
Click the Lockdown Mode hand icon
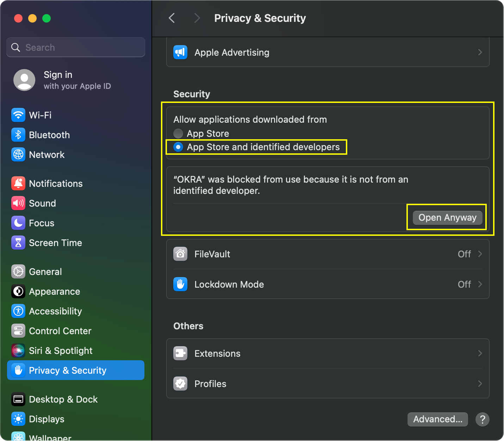[180, 284]
